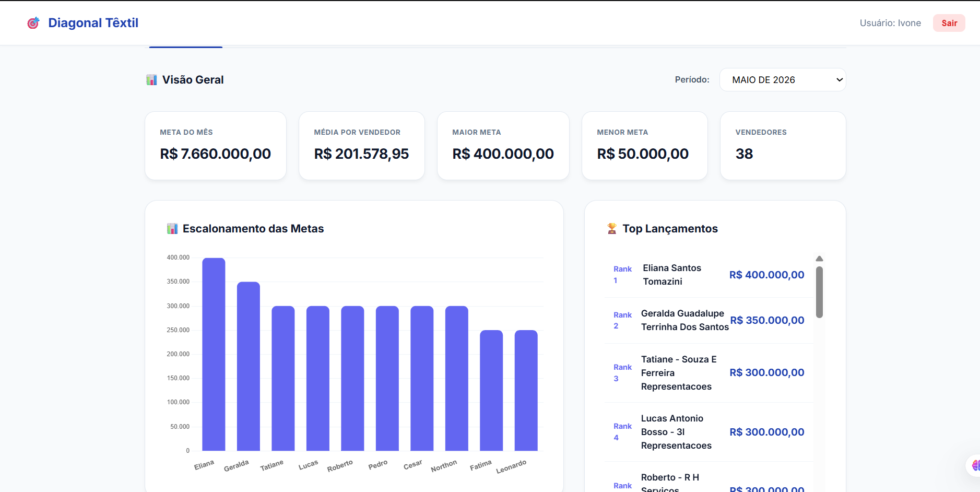This screenshot has height=492, width=980.
Task: Select Rank 2 Geralda Guadalupe entry
Action: [709, 320]
